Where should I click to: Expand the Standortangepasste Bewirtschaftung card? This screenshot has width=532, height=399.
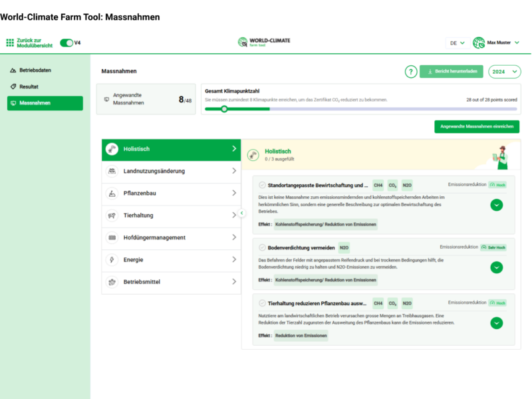(496, 205)
